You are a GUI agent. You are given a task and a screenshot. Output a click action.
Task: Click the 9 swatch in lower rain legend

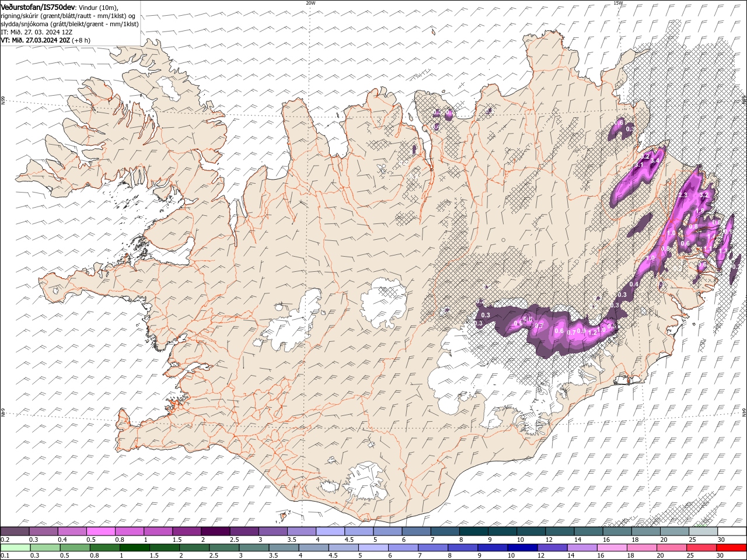click(493, 548)
